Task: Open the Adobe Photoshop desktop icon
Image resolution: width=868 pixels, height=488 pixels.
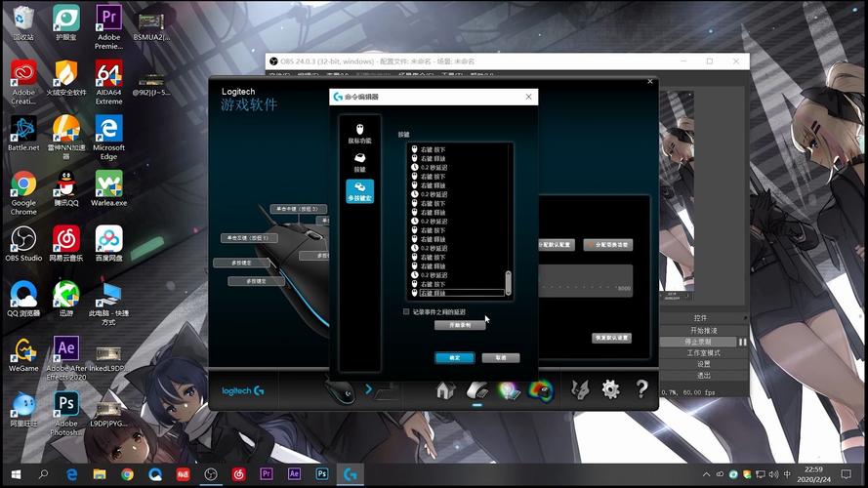Action: (66, 413)
